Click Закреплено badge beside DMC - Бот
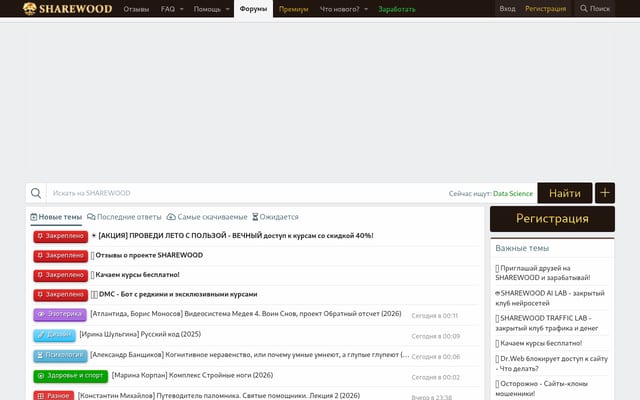Image resolution: width=640 pixels, height=400 pixels. click(x=60, y=295)
